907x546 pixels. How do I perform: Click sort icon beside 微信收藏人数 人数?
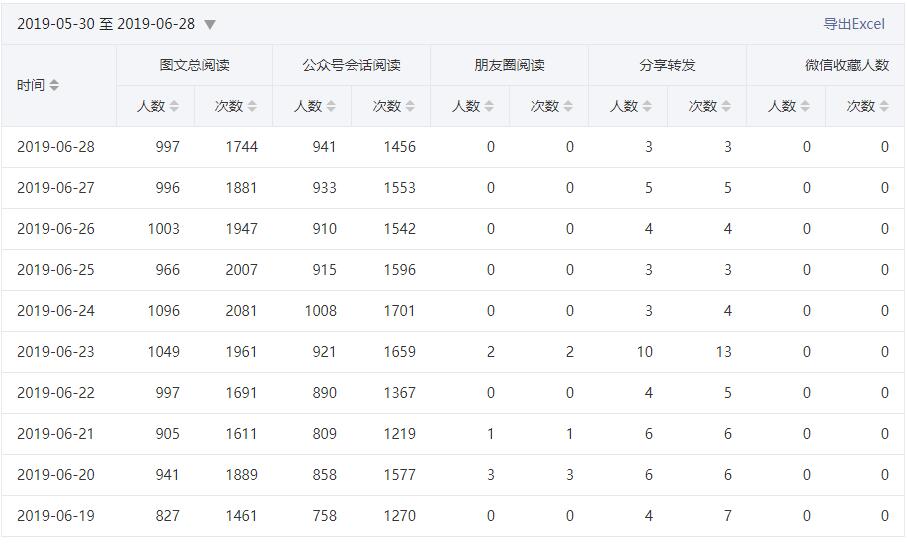tap(805, 106)
